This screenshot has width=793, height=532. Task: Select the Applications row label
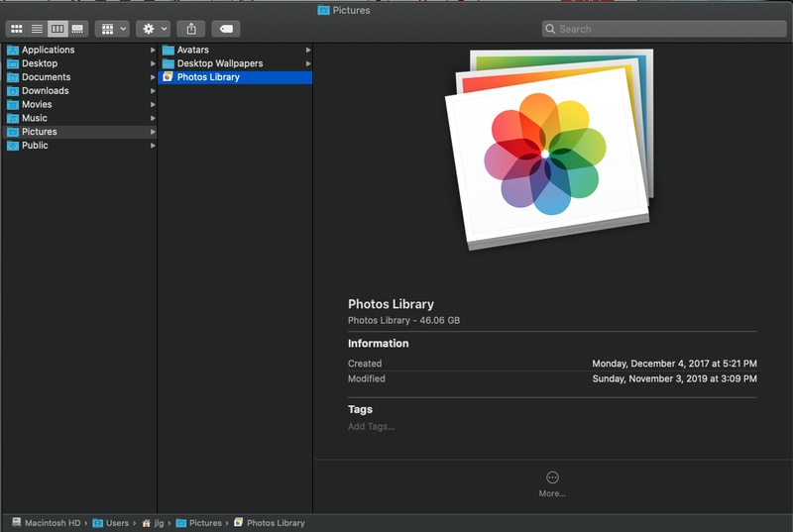(48, 50)
